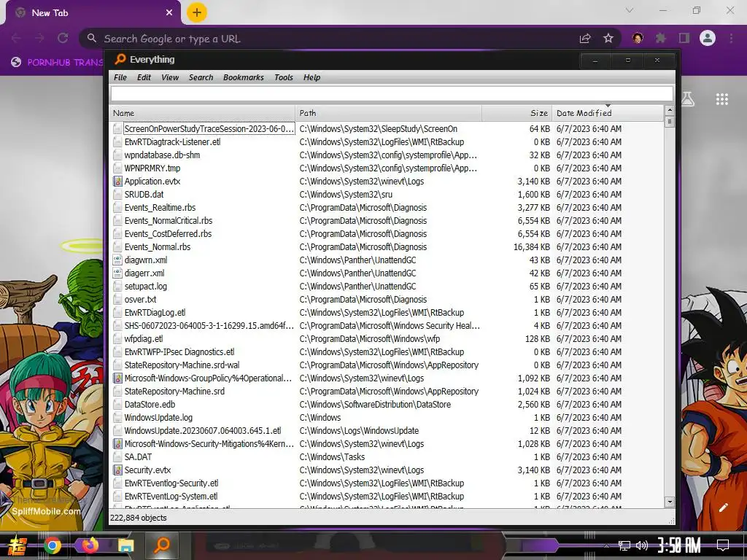Open Chrome profile avatar menu

pos(708,38)
